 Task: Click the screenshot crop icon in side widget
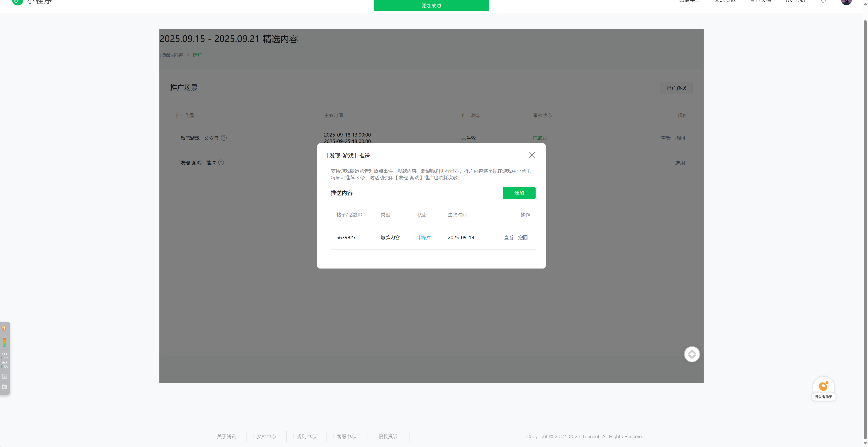(x=4, y=376)
